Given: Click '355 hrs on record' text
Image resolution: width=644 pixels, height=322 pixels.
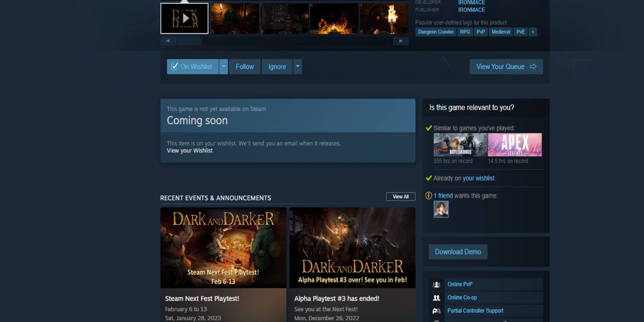Looking at the screenshot, I should click(453, 161).
